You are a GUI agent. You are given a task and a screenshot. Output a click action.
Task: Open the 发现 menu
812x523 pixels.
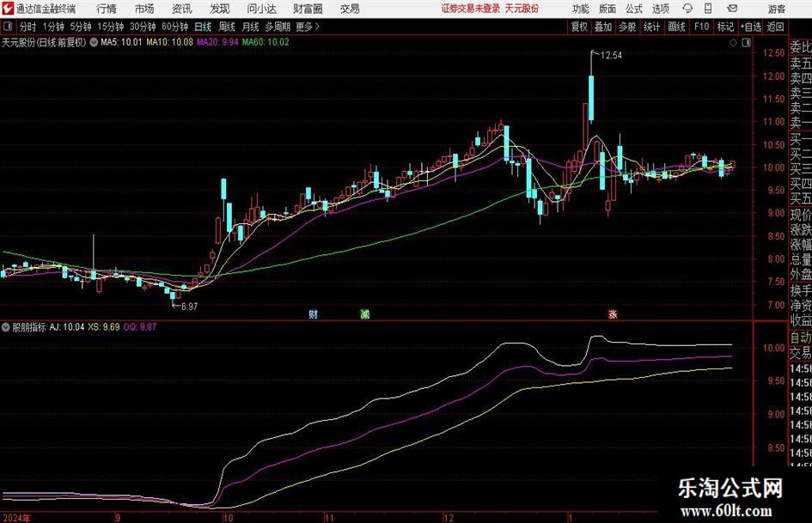pos(220,9)
